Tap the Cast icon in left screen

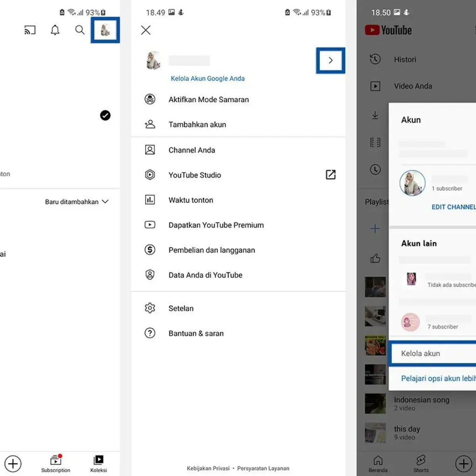(30, 30)
